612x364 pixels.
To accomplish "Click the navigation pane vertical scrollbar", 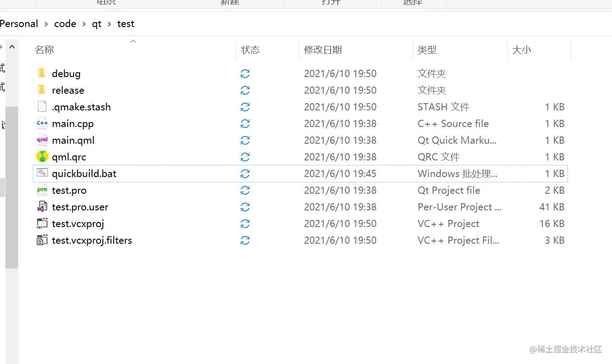I will coord(12,187).
